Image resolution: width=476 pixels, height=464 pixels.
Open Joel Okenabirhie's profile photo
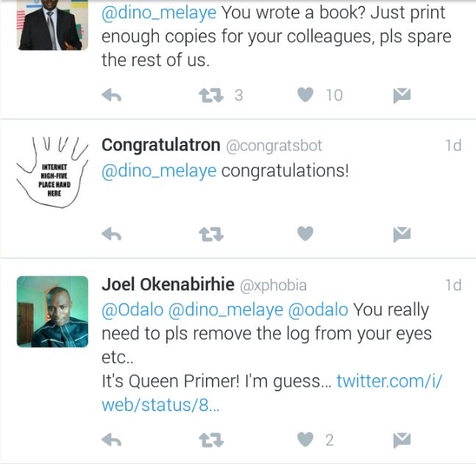pyautogui.click(x=51, y=311)
